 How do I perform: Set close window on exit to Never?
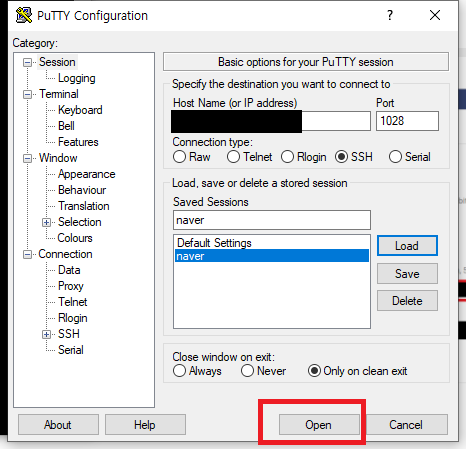[263, 371]
